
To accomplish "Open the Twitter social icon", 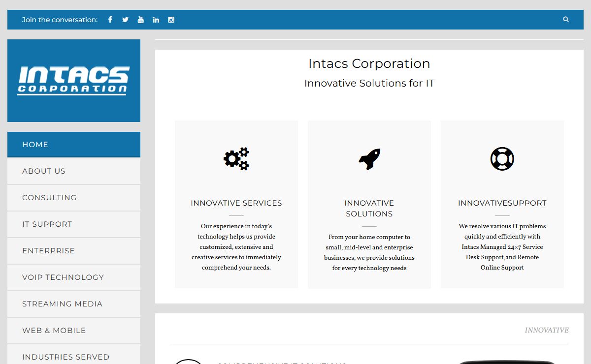I will click(125, 20).
